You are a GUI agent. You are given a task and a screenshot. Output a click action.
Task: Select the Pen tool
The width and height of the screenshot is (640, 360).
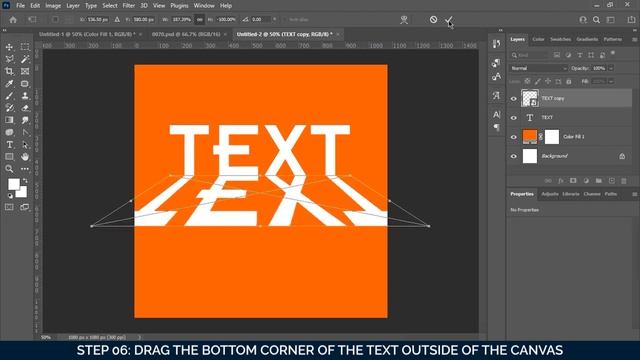[x=25, y=132]
